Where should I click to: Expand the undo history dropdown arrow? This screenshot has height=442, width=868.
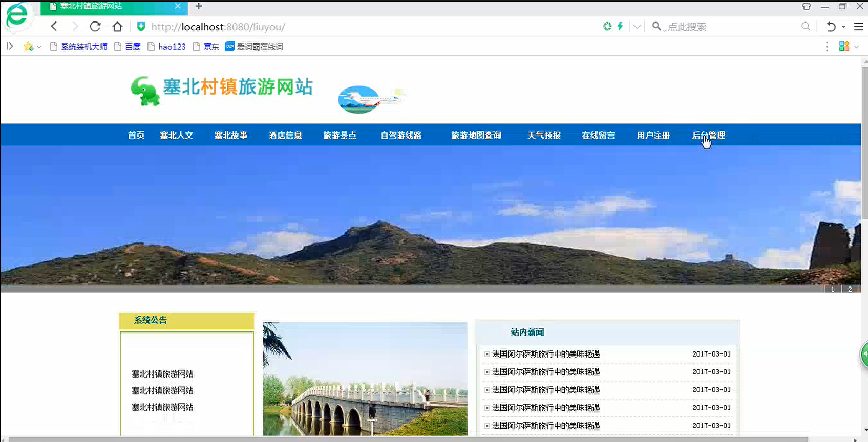(x=843, y=27)
